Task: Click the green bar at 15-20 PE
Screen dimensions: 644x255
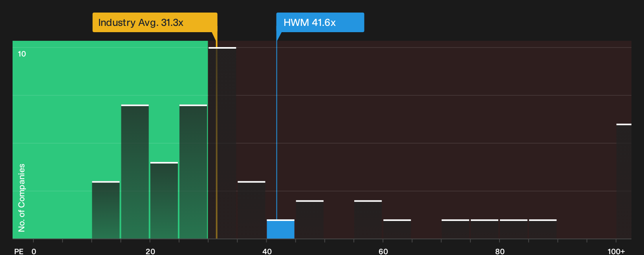Action: pyautogui.click(x=135, y=171)
